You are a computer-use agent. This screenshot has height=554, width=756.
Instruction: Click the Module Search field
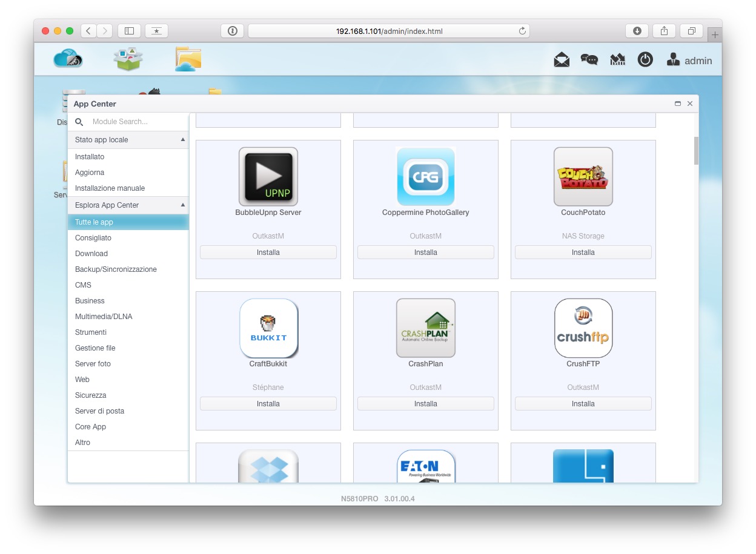pos(138,122)
